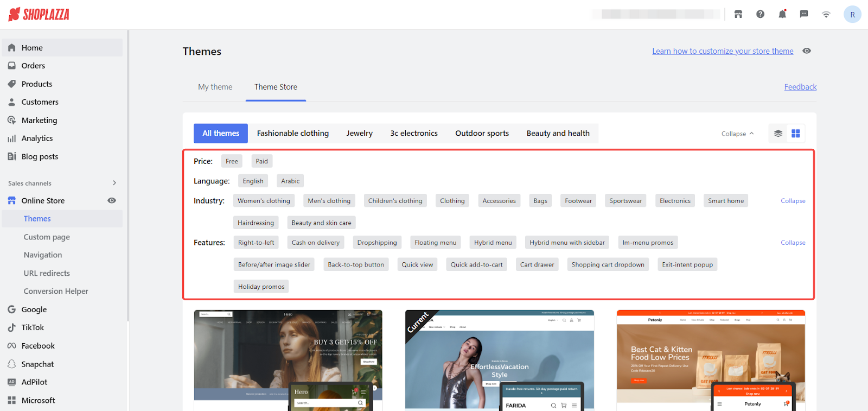Expand the Sales channels chevron
Screen dimensions: 868x411
[x=114, y=183]
